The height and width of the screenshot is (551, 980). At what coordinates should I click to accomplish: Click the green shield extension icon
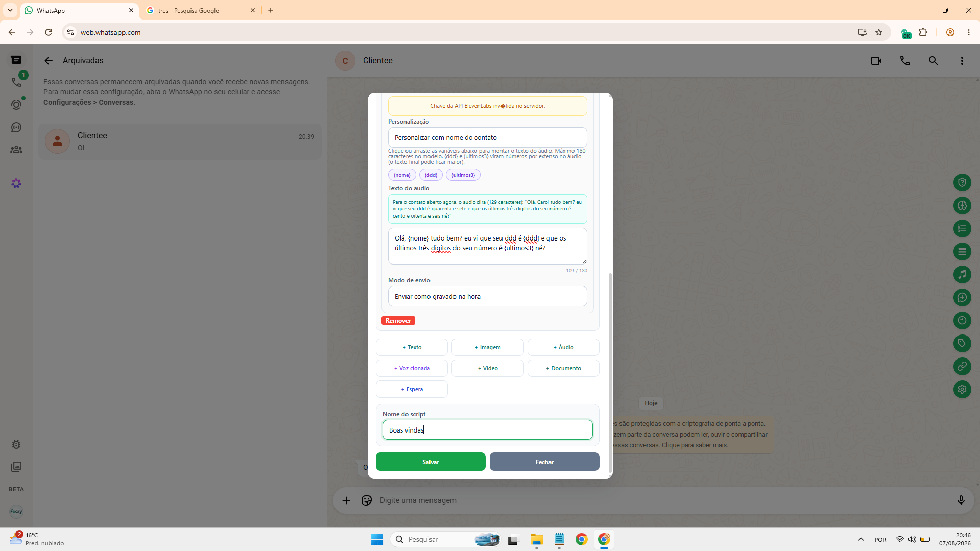coord(962,182)
